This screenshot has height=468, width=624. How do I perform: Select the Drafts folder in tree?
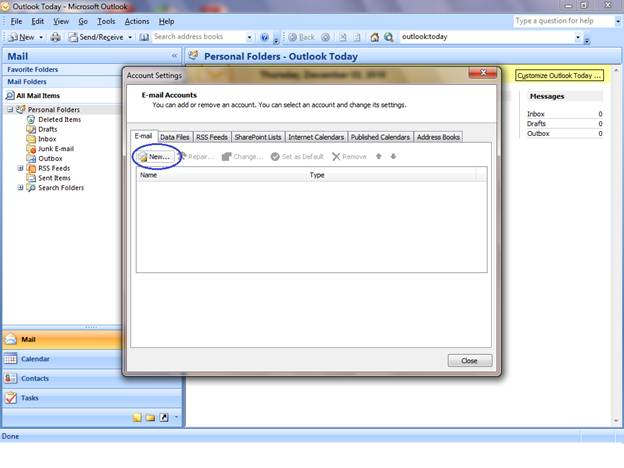click(x=47, y=129)
